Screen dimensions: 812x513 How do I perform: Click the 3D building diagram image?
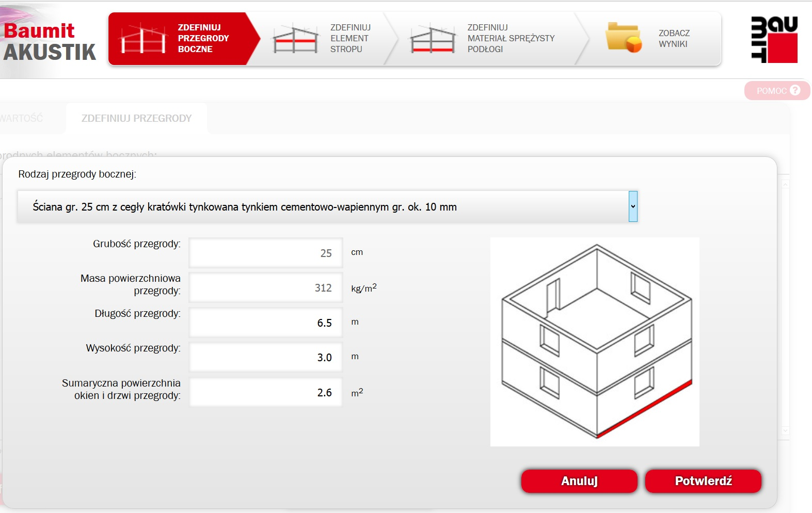click(x=595, y=342)
